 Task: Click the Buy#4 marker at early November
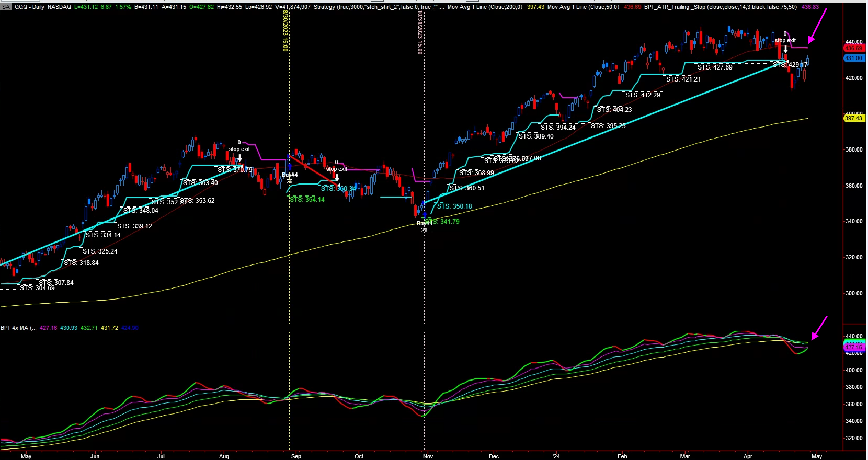pos(423,223)
